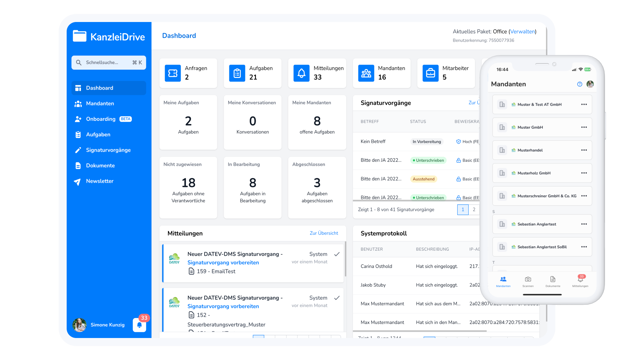Sort by the STATUS column header

coord(418,122)
